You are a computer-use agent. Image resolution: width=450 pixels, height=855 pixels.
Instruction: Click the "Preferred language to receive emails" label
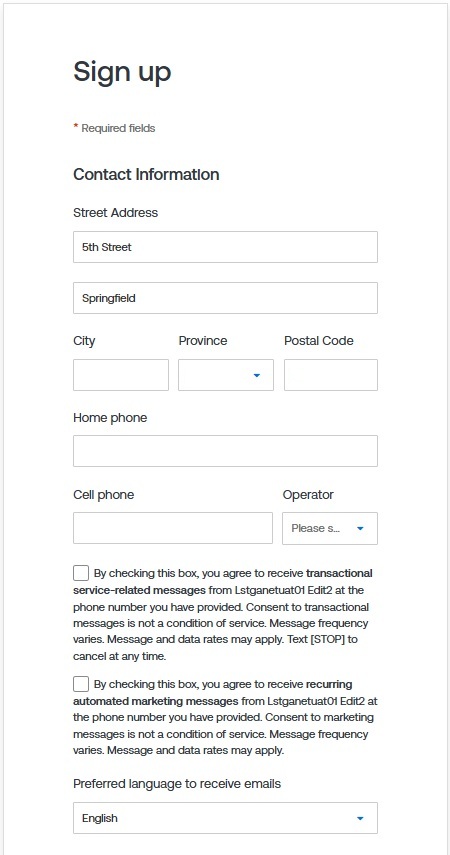point(177,784)
